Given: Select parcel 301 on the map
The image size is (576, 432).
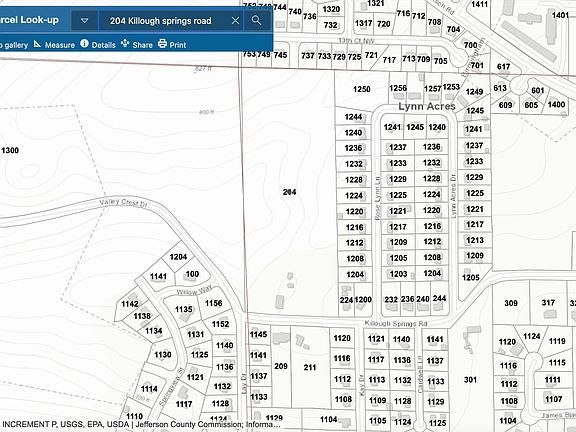Looking at the screenshot, I should (x=470, y=379).
